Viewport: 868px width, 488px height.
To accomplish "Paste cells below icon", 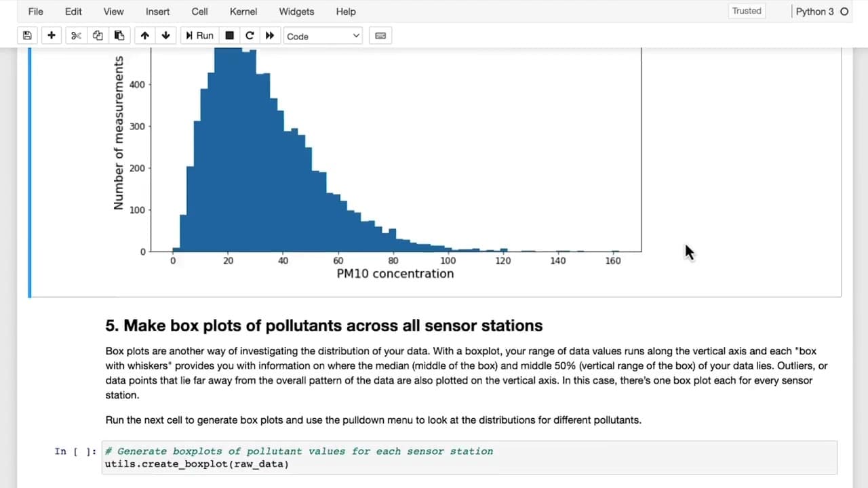I will click(x=119, y=36).
